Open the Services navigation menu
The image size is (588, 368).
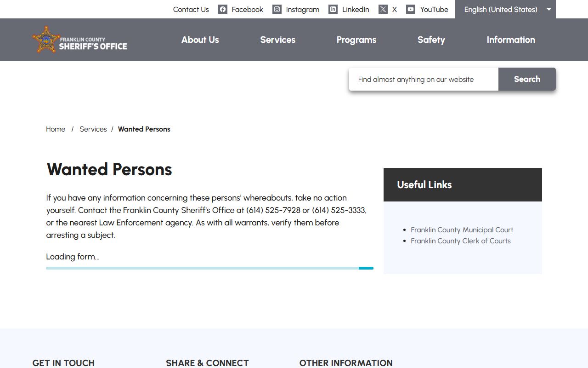(278, 40)
